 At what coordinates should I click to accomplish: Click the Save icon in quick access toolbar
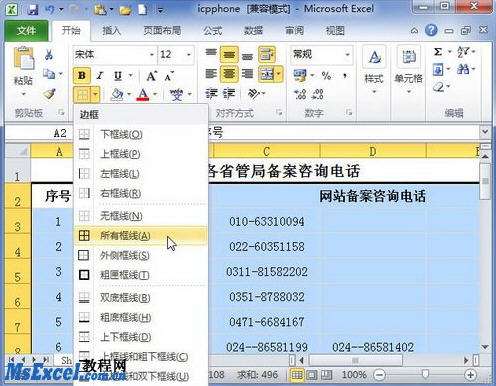pyautogui.click(x=32, y=9)
